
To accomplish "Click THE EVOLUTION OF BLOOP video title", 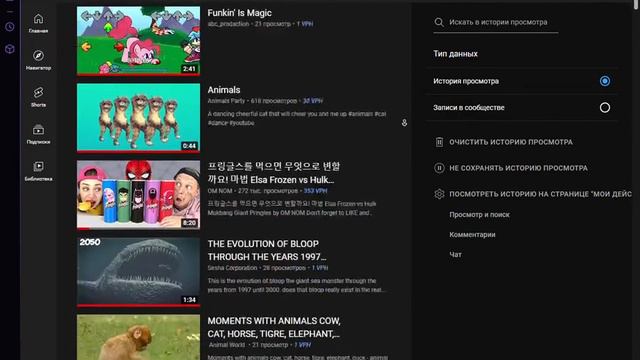I will pos(267,250).
